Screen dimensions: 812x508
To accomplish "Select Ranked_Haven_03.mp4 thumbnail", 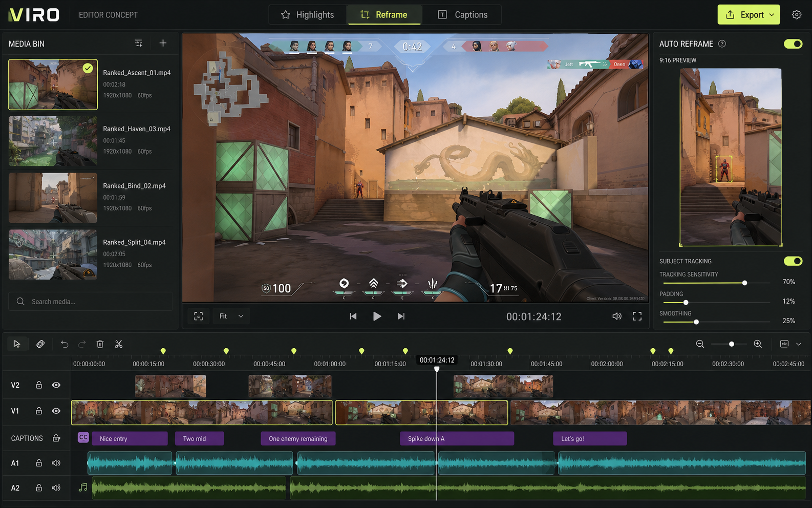I will click(53, 141).
